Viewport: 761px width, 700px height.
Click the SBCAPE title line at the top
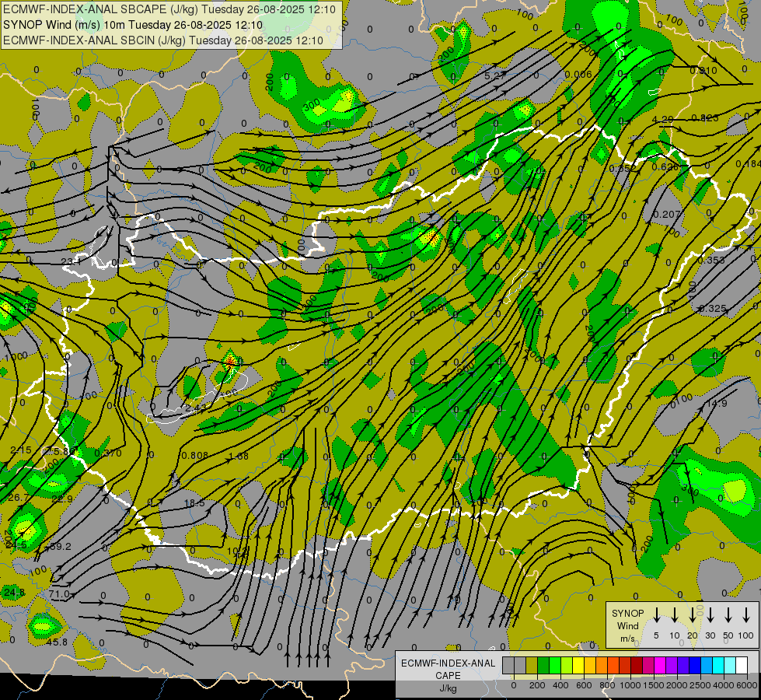pos(169,9)
